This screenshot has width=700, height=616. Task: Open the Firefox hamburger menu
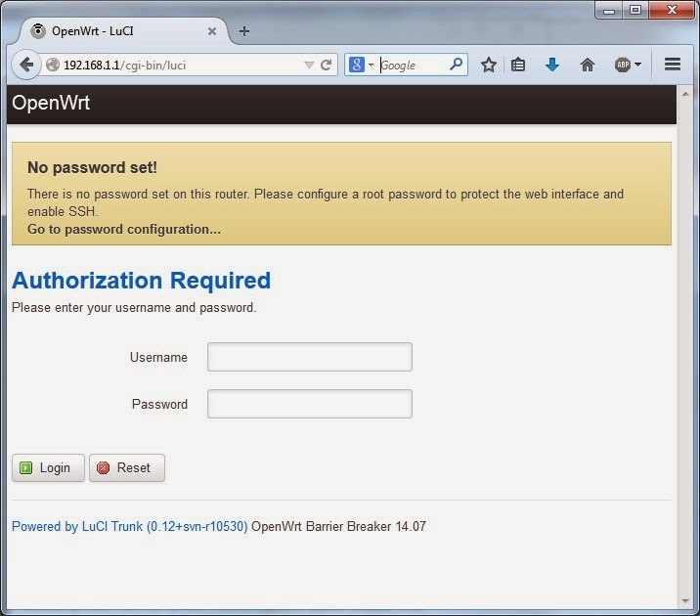point(673,65)
